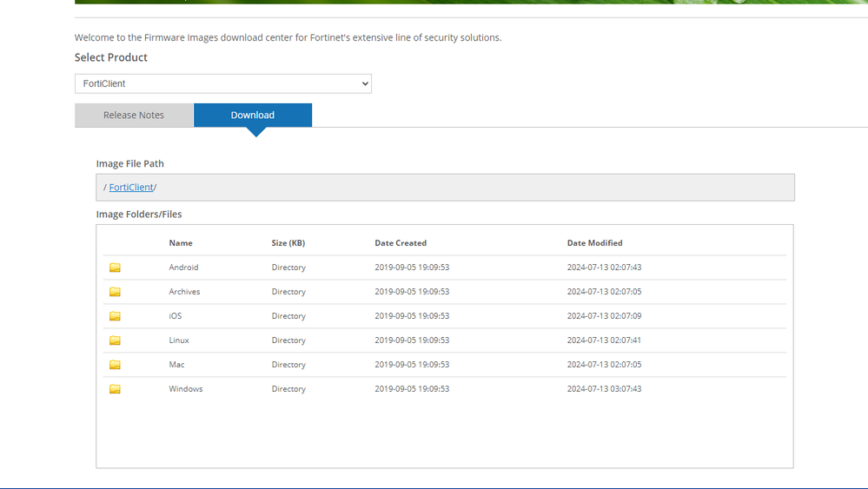Click the Date Created column header
868x489 pixels.
click(401, 243)
